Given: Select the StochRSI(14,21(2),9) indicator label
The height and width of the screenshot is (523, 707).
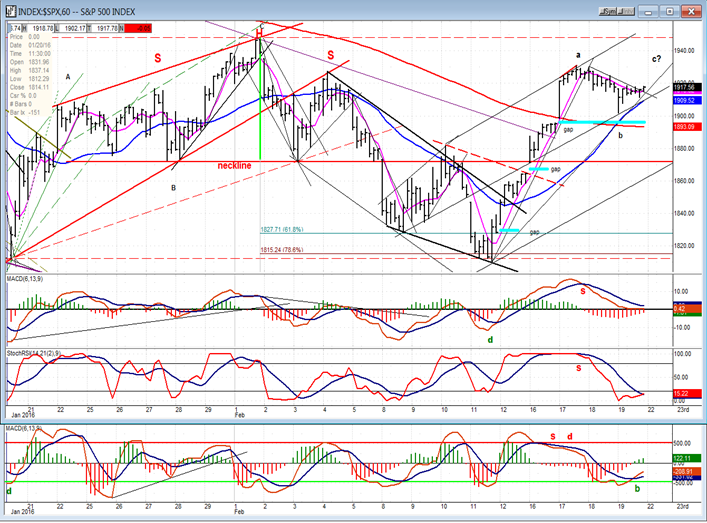Looking at the screenshot, I should coord(34,353).
